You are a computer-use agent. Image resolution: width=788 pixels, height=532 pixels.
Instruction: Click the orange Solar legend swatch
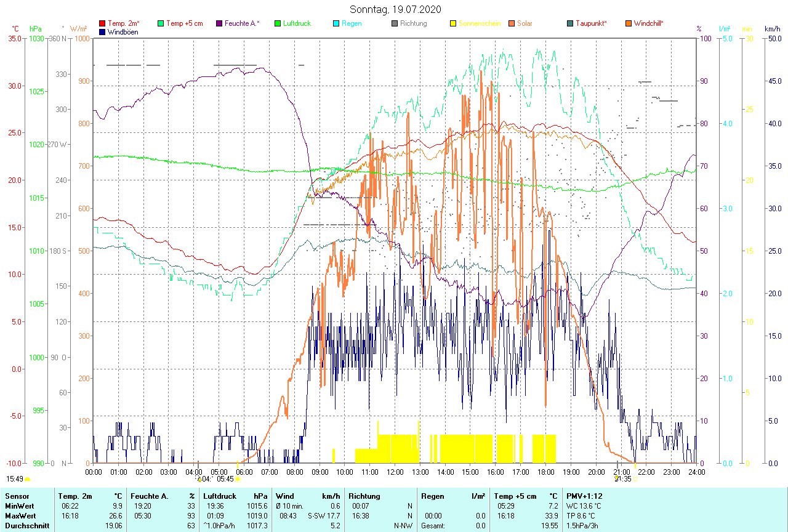coord(512,23)
